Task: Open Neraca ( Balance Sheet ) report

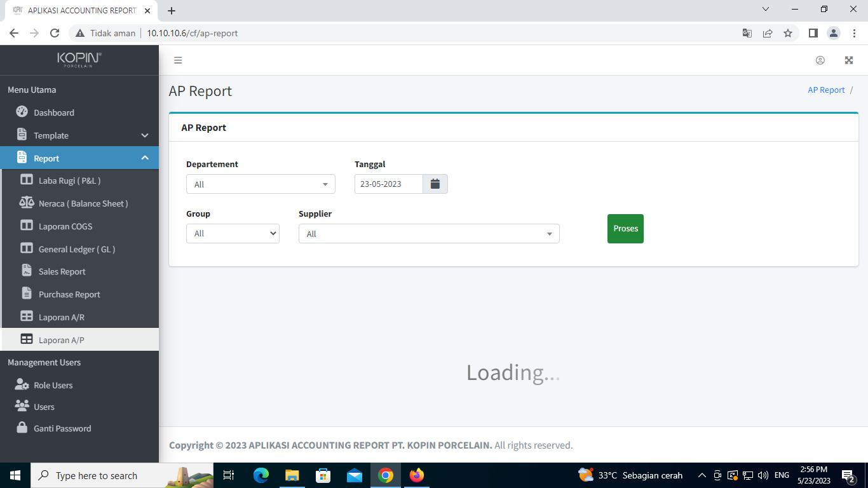Action: (x=79, y=203)
